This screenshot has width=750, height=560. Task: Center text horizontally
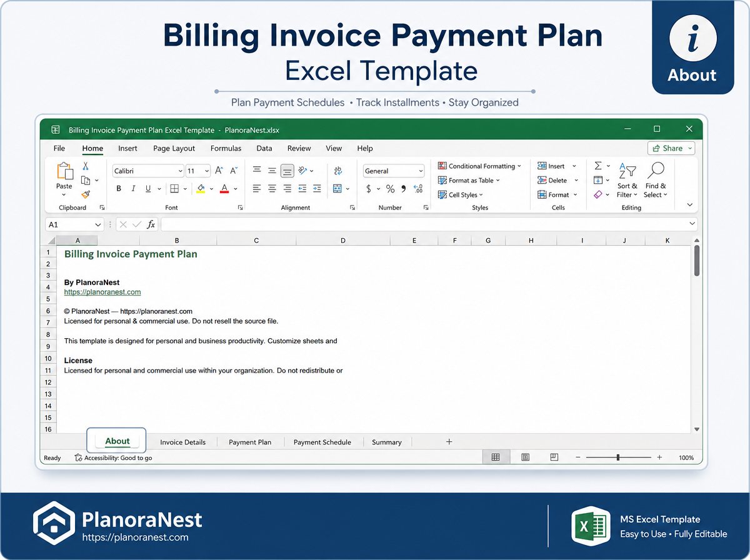[x=272, y=189]
